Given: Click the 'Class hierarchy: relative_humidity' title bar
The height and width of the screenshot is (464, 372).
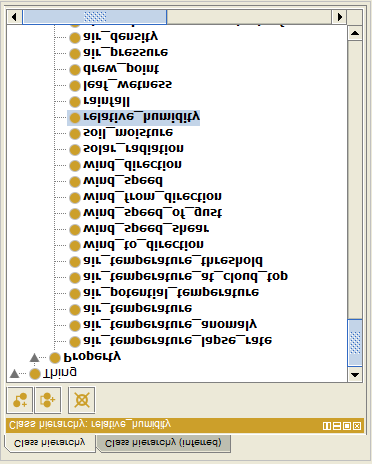Looking at the screenshot, I should (185, 426).
